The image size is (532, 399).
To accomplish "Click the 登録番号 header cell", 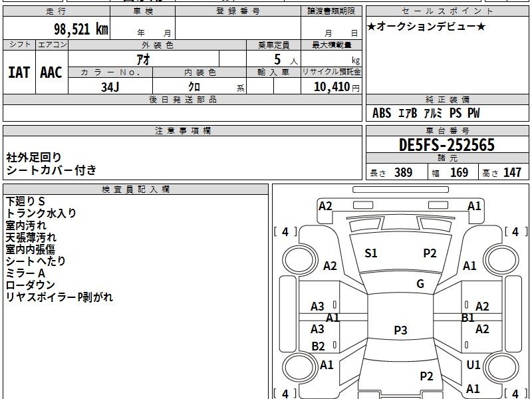I will pos(238,11).
